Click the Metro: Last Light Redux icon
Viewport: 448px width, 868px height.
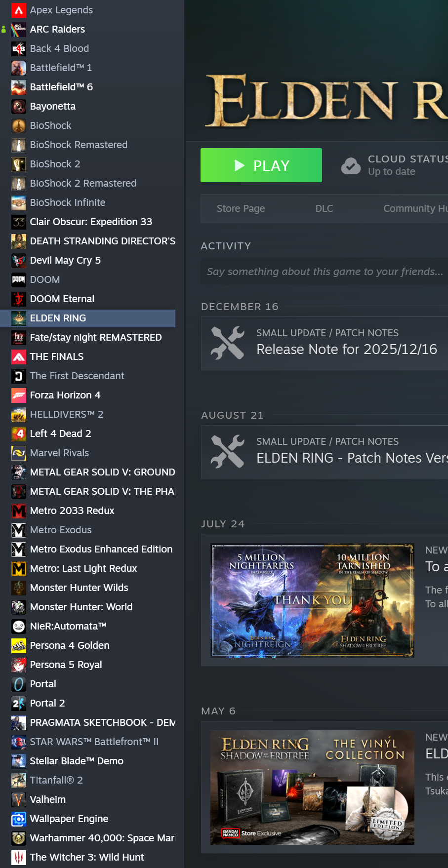(19, 568)
